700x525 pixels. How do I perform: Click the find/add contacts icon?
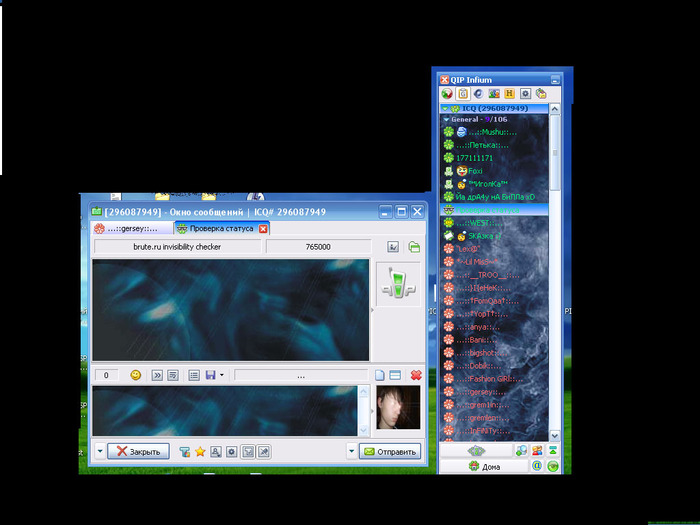[521, 451]
